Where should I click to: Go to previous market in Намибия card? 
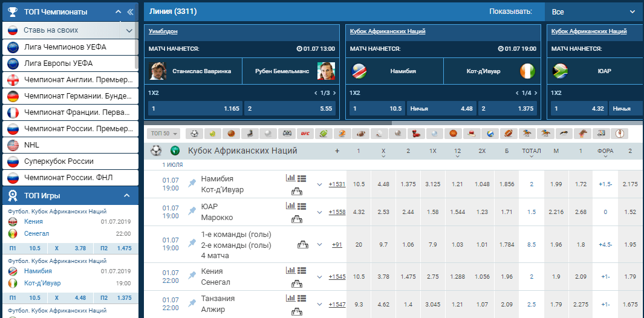[x=516, y=93]
